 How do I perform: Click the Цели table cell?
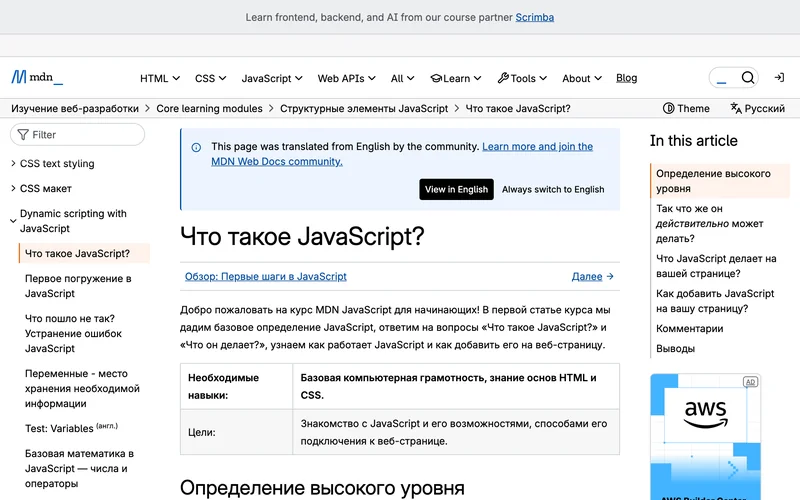pyautogui.click(x=236, y=432)
